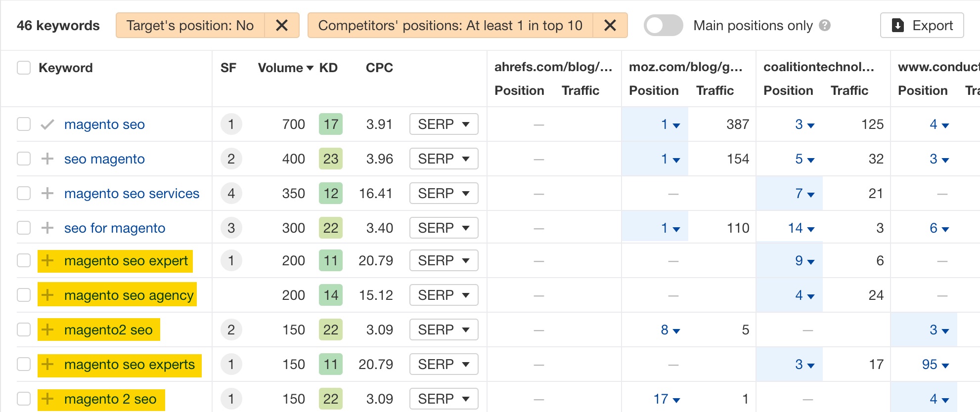Click the Export download icon
Screen dimensions: 980x412
tap(897, 25)
